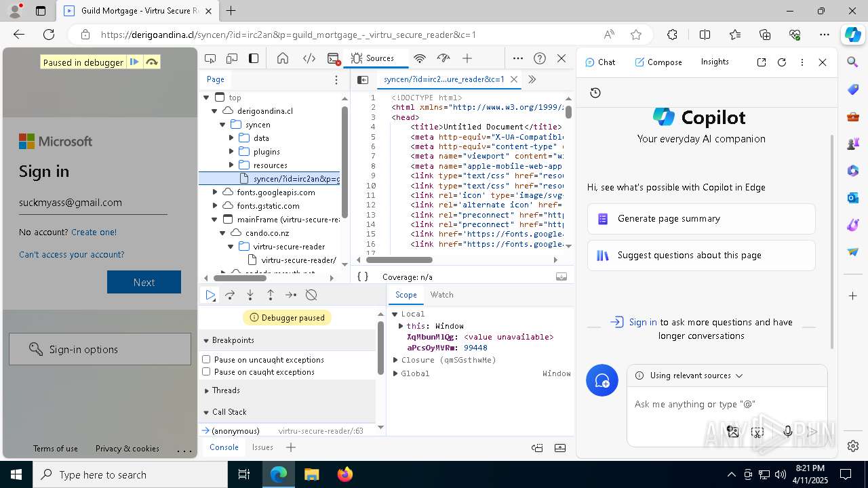Image resolution: width=868 pixels, height=488 pixels.
Task: Click the Next sign-in button
Action: (144, 282)
